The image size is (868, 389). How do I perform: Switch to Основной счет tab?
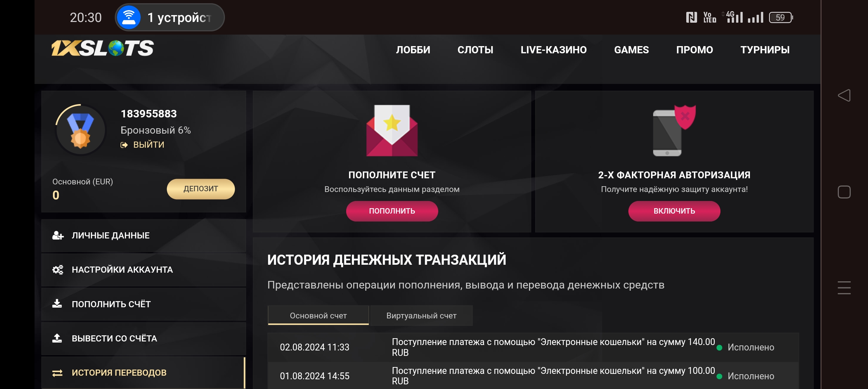[318, 316]
